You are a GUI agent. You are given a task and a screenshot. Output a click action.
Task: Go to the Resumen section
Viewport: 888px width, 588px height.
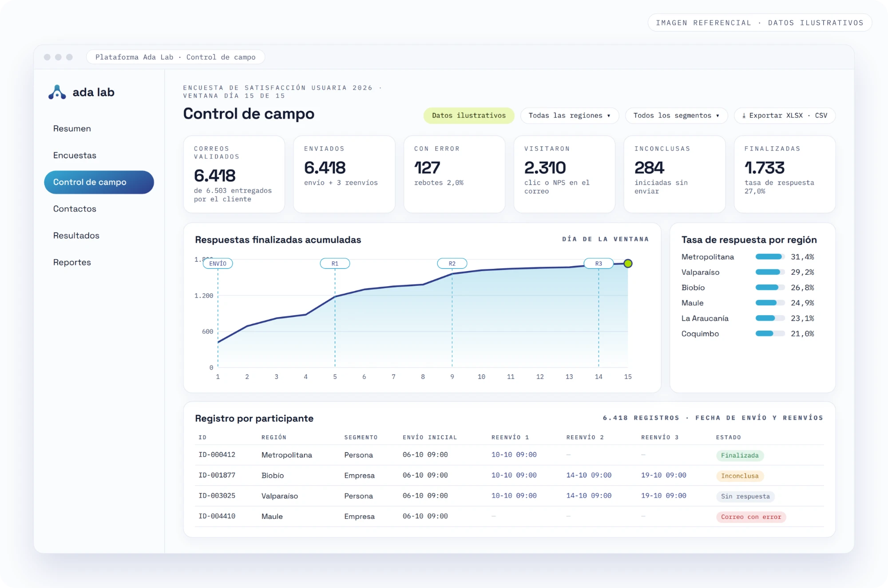(x=72, y=129)
